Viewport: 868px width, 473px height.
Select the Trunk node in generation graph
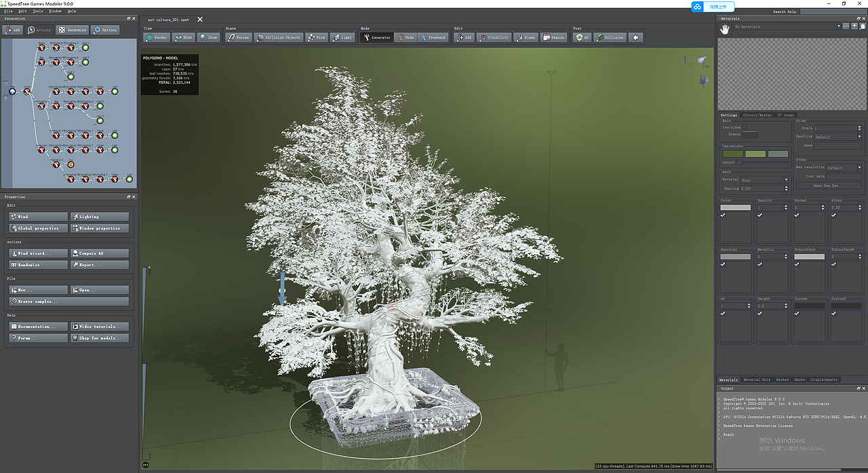pos(28,91)
